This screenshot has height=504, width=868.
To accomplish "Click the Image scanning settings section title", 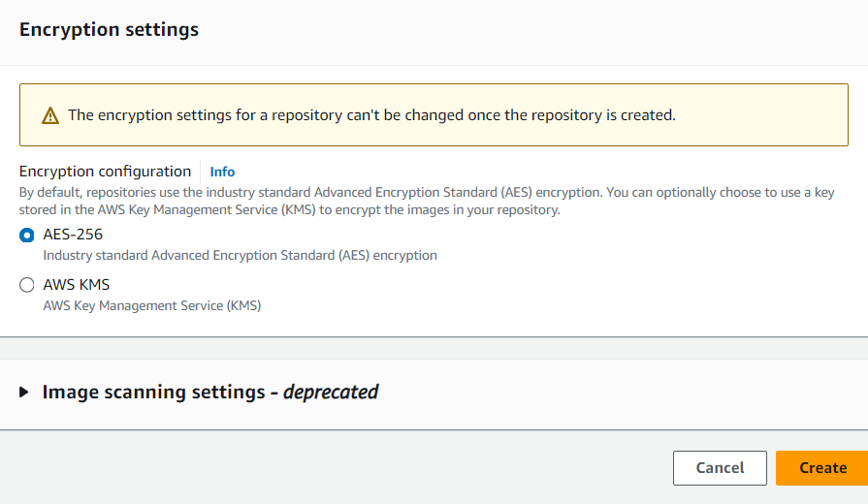I will point(153,393).
